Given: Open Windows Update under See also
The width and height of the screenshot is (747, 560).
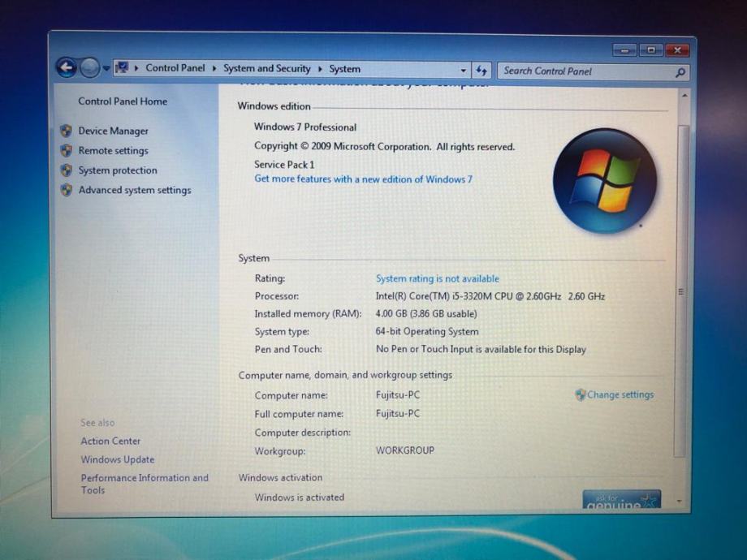Looking at the screenshot, I should (x=118, y=459).
